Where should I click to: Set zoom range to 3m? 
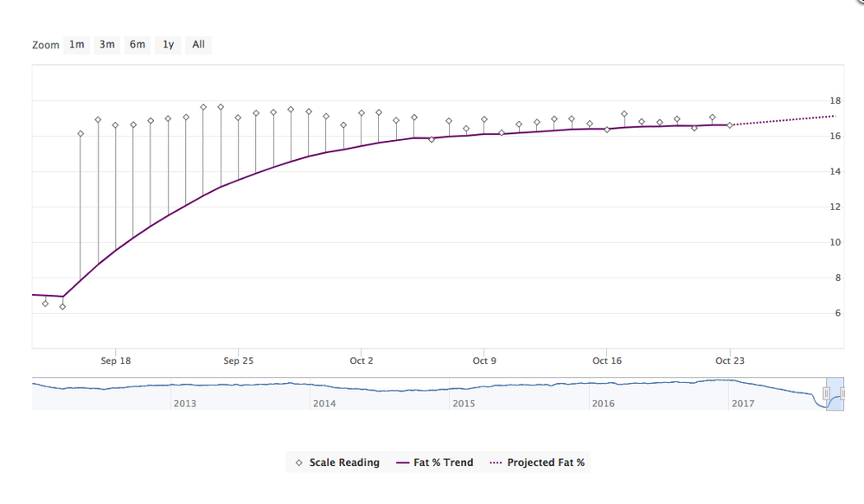(x=107, y=45)
